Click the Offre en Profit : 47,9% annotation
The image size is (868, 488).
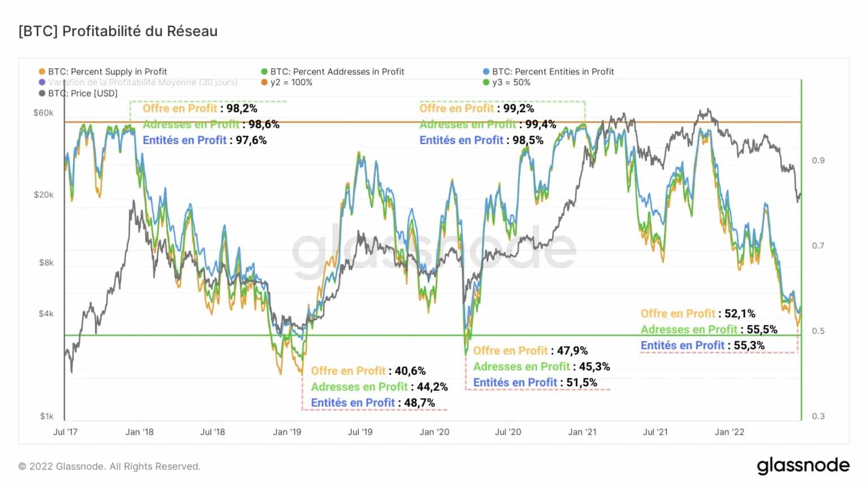[531, 351]
